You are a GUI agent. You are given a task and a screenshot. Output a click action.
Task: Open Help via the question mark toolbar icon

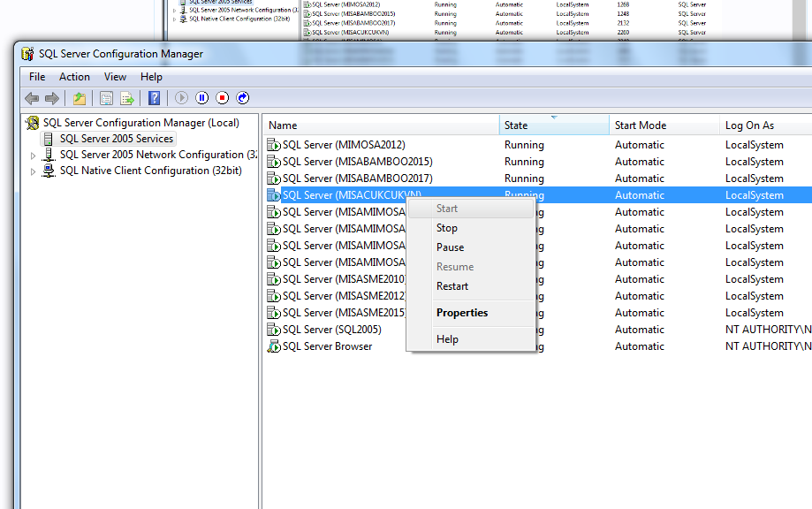click(x=155, y=98)
